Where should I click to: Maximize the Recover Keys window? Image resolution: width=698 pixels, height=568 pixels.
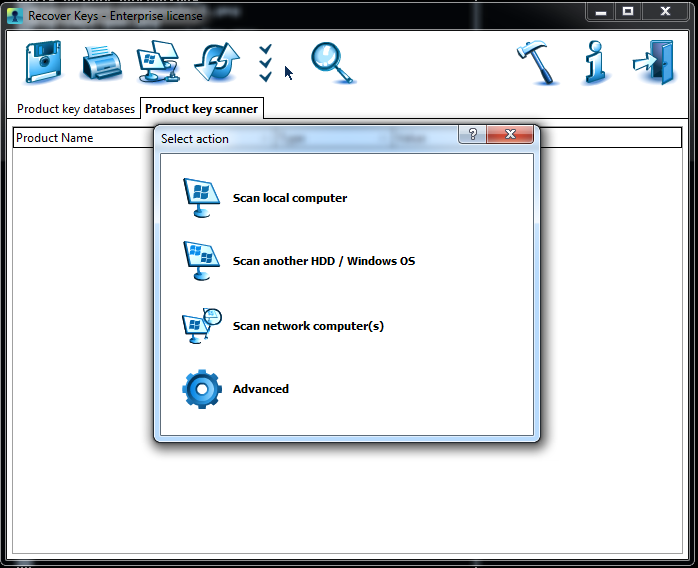point(628,12)
